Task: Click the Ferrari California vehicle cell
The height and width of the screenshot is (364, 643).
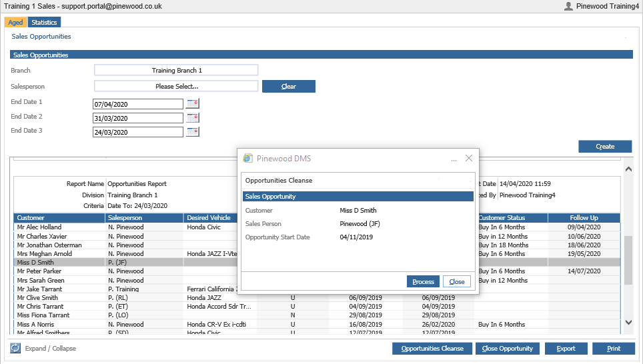Action: coord(211,289)
